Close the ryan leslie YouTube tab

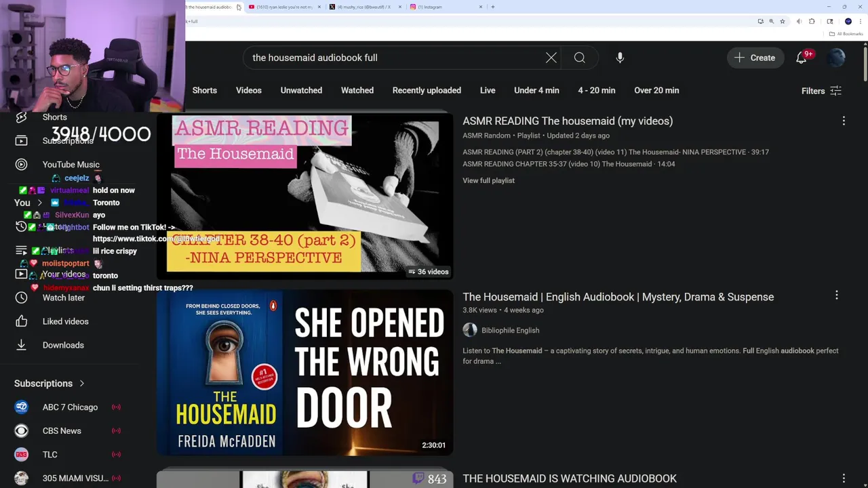click(320, 7)
